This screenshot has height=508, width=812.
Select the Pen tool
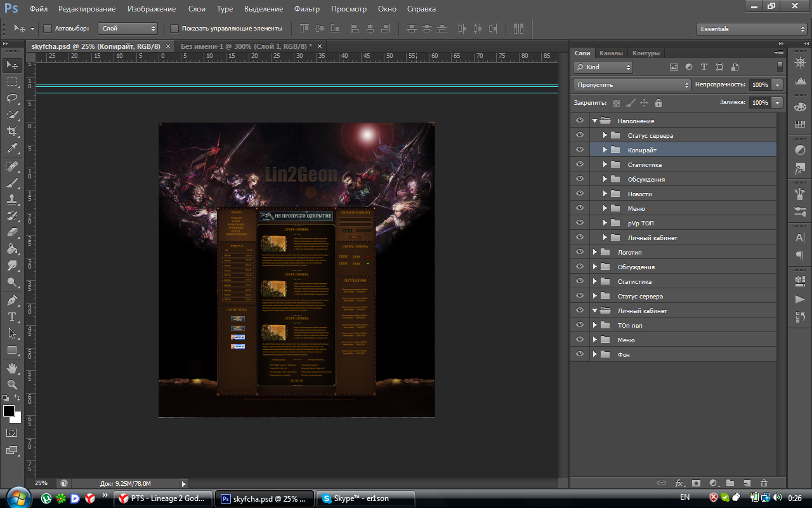click(x=12, y=300)
